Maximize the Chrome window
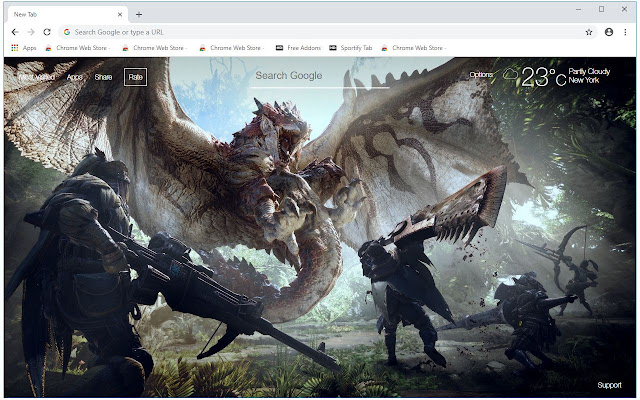This screenshot has height=400, width=640. (x=601, y=9)
